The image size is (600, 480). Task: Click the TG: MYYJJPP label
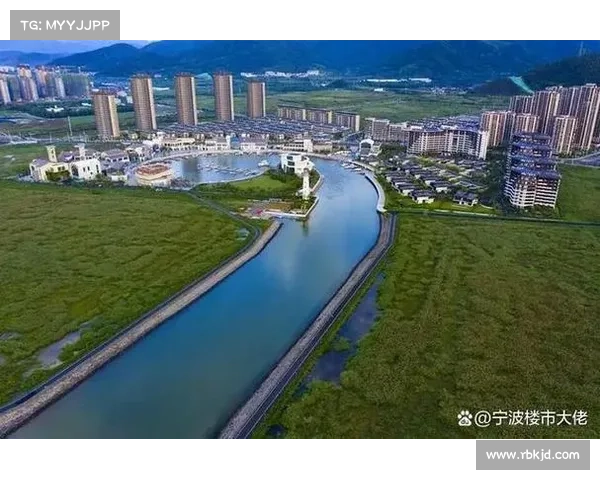pos(64,24)
